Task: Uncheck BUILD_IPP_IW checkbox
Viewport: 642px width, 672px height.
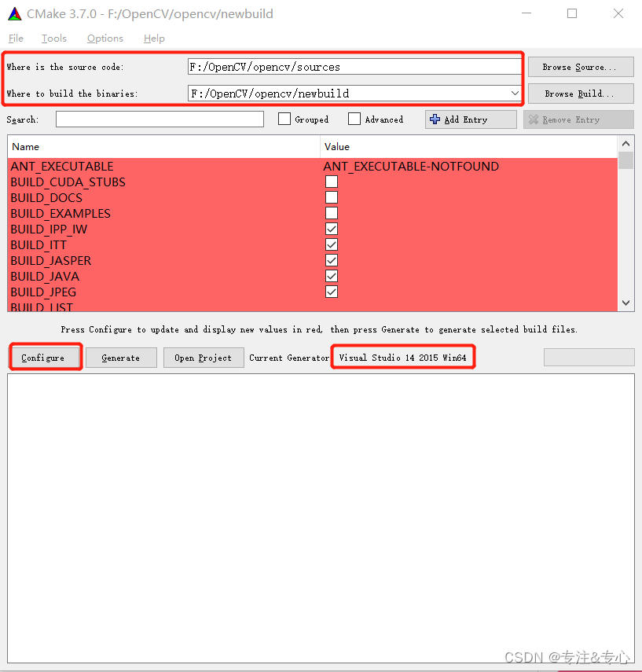Action: [x=332, y=229]
